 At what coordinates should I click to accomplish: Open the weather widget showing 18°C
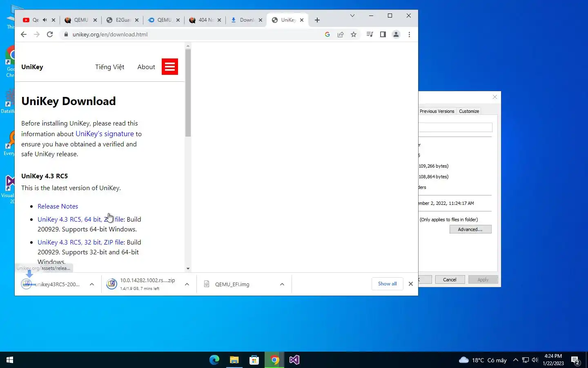[x=483, y=360]
